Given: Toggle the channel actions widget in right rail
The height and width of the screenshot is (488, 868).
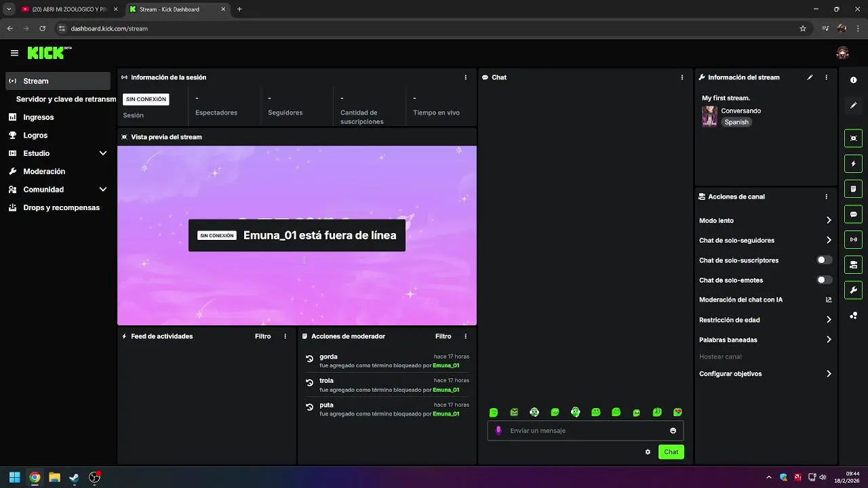Looking at the screenshot, I should click(x=854, y=264).
